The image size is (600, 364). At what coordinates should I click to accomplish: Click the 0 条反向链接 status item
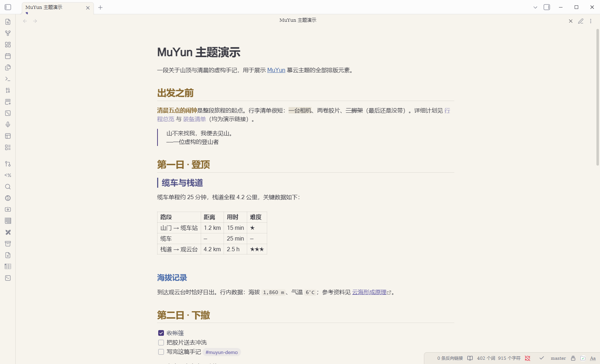tap(450, 358)
